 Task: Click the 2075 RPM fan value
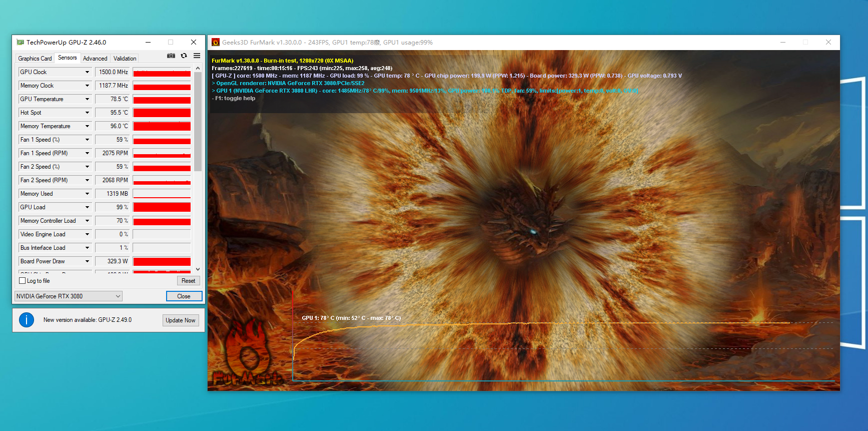click(113, 153)
